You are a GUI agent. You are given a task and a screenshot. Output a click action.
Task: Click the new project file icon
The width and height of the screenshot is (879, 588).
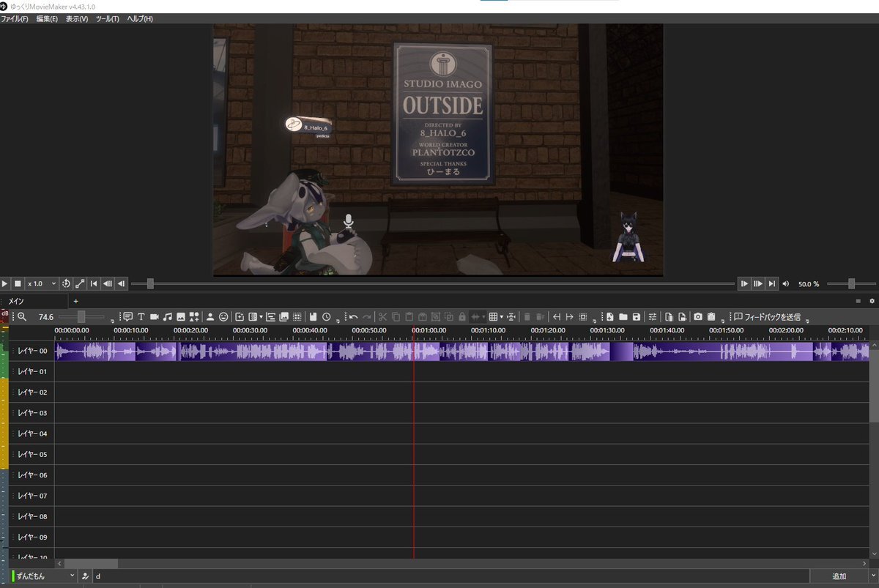tap(609, 316)
